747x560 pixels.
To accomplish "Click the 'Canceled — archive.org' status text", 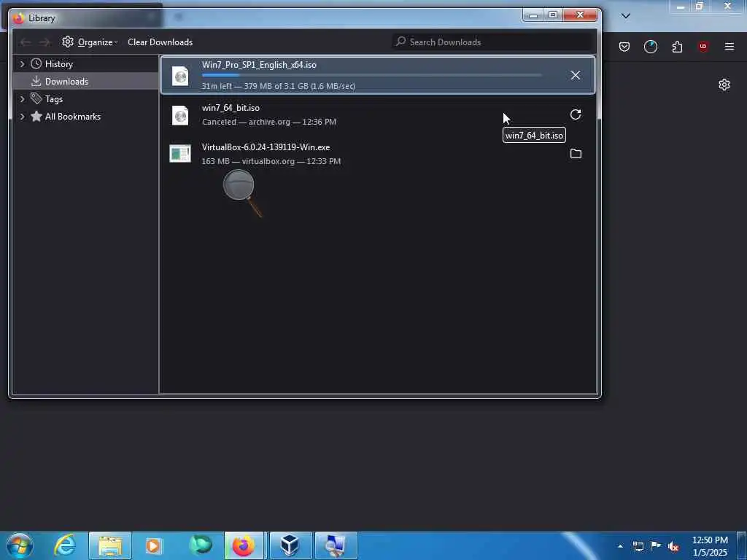I will pyautogui.click(x=268, y=122).
